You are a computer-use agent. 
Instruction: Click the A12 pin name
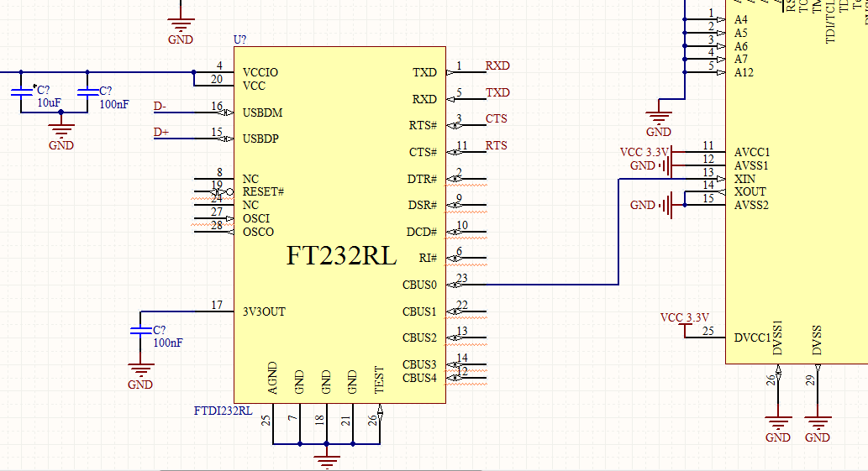744,72
